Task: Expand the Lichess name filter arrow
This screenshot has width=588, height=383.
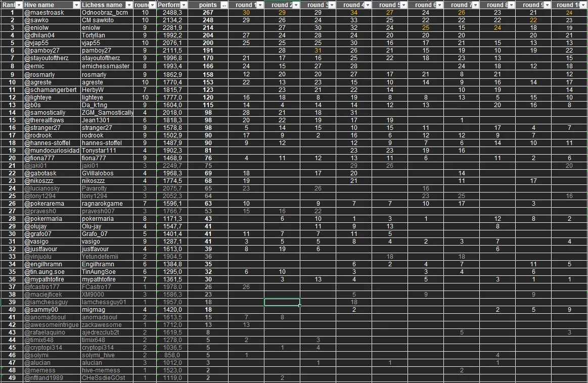Action: click(129, 5)
